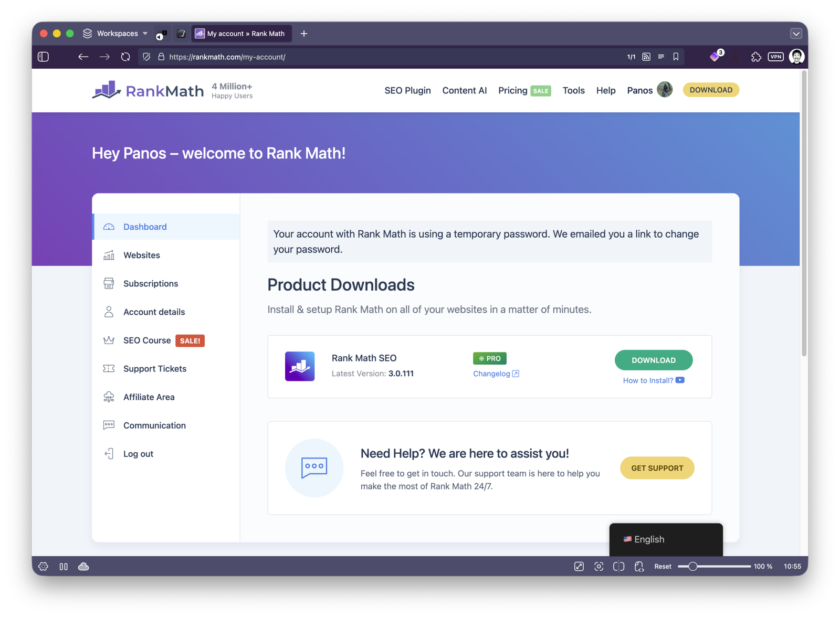The height and width of the screenshot is (618, 840).
Task: Open the Panos account menu
Action: [x=639, y=90]
